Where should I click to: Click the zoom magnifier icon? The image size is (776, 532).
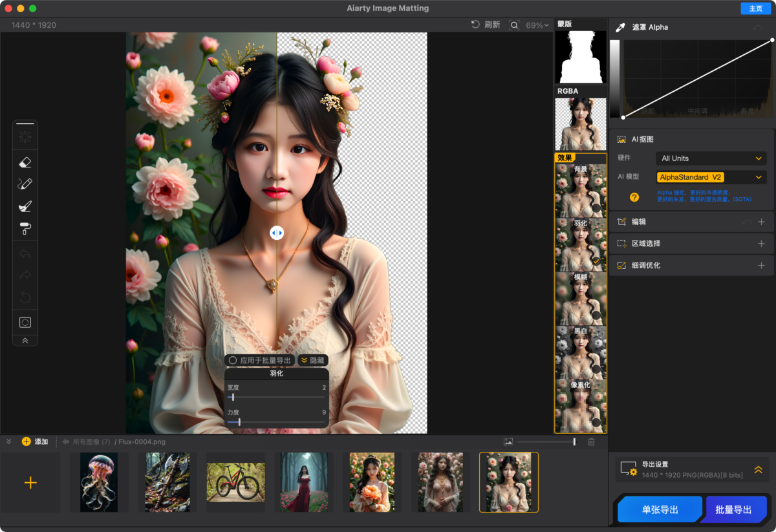point(514,25)
